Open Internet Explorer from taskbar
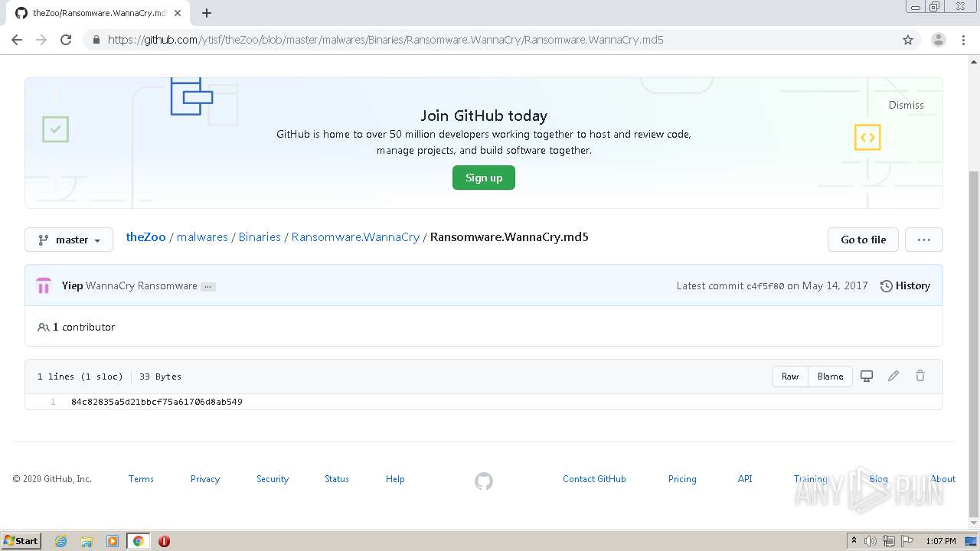980x551 pixels. (x=61, y=541)
